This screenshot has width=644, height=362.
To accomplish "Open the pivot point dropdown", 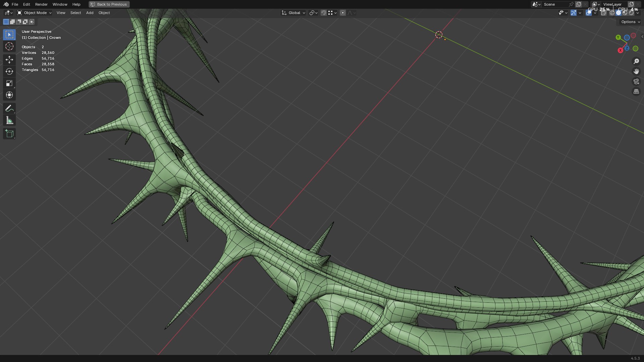I will pos(313,13).
